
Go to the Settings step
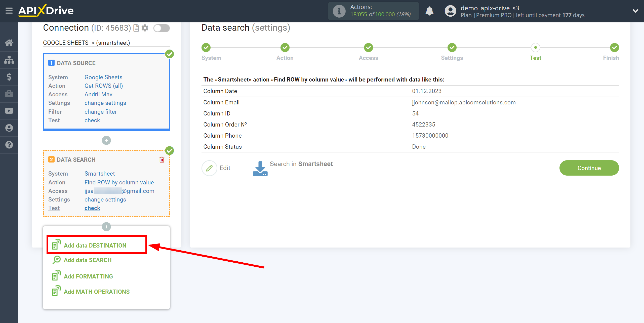pyautogui.click(x=452, y=48)
